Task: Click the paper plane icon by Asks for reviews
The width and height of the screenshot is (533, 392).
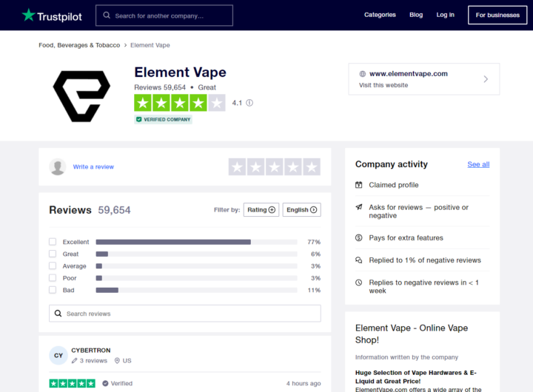Action: [x=358, y=207]
